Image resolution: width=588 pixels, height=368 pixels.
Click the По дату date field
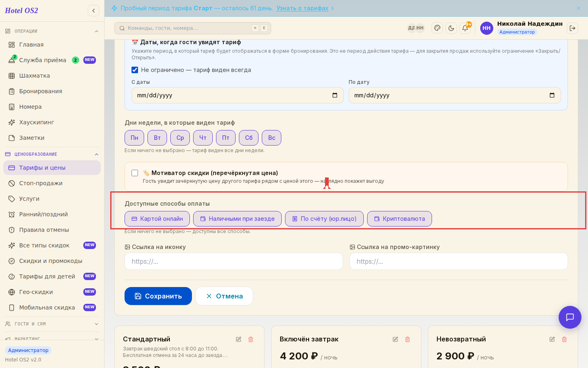coord(455,95)
